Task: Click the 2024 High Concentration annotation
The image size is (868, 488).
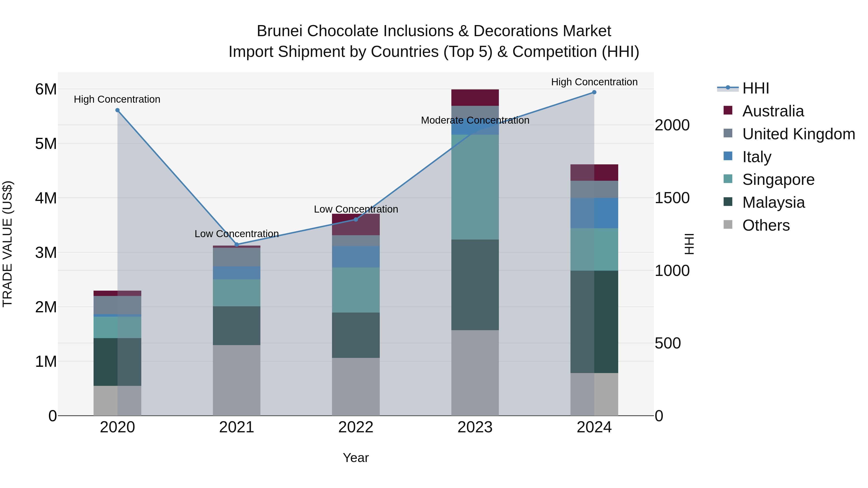Action: [594, 82]
